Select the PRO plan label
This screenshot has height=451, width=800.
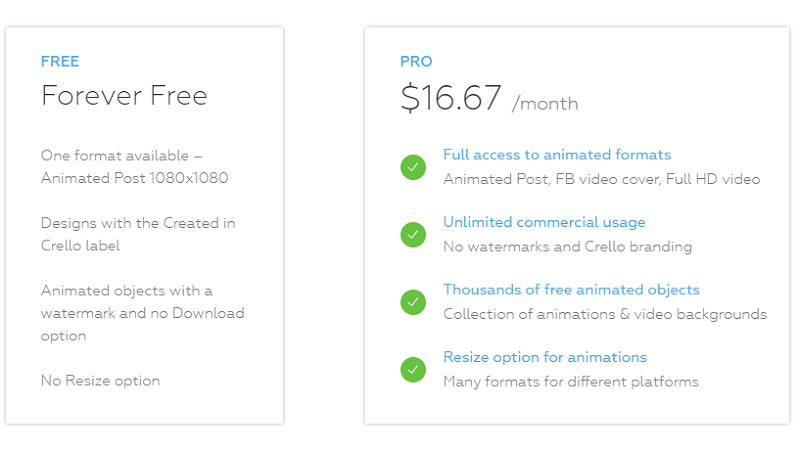pyautogui.click(x=416, y=62)
